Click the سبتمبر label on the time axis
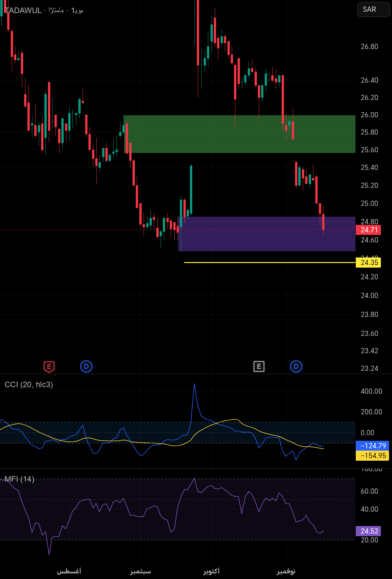This screenshot has height=579, width=392. coord(140,571)
